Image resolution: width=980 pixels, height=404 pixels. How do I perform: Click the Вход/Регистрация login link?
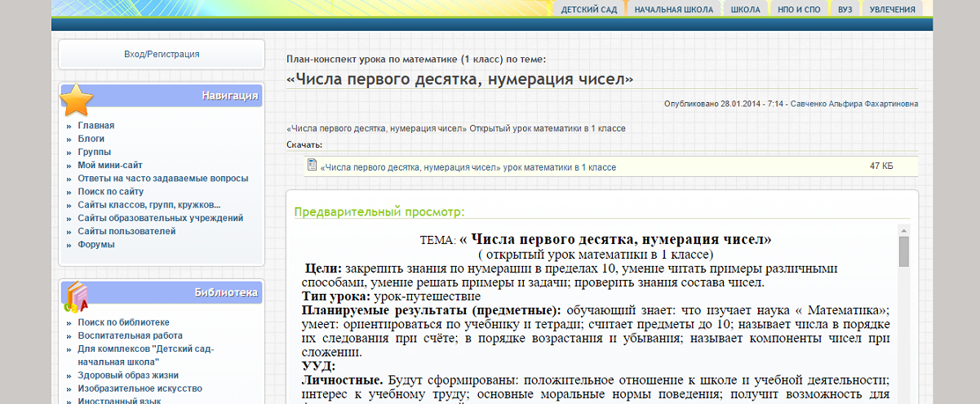162,55
